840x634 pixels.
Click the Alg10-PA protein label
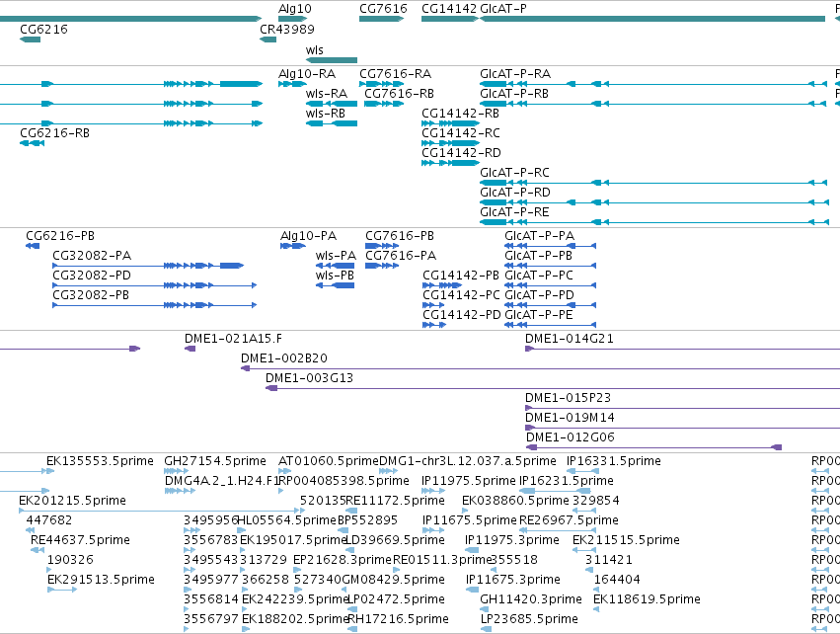[x=309, y=235]
